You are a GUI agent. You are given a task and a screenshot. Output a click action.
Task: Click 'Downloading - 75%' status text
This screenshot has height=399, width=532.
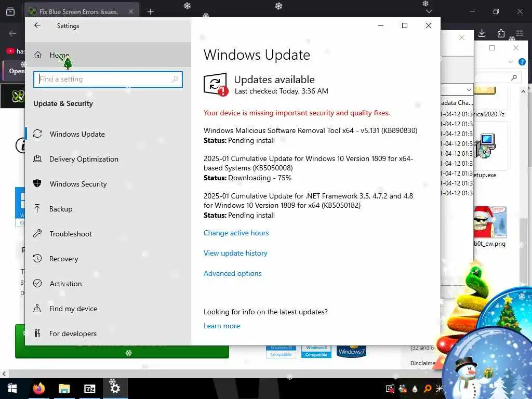pos(260,178)
